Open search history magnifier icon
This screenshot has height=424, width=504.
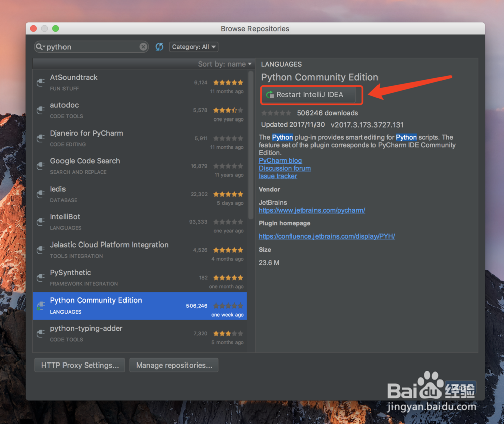(40, 47)
